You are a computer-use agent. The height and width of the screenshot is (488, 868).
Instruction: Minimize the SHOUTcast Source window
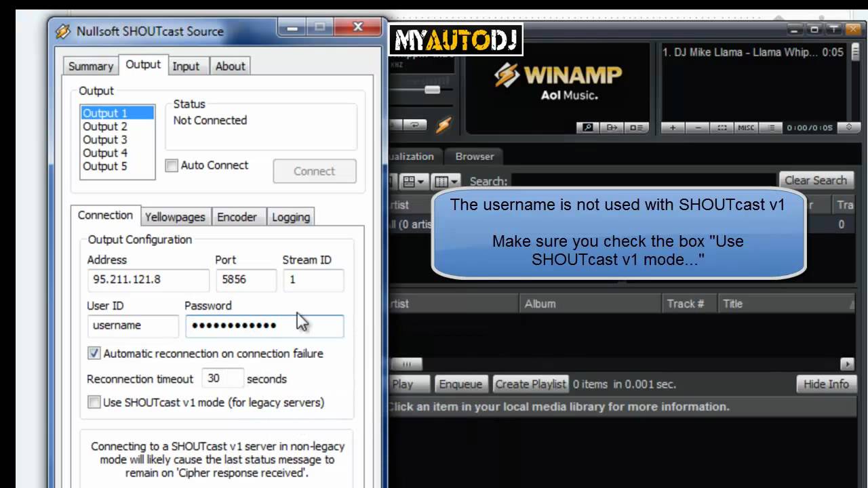(x=292, y=28)
